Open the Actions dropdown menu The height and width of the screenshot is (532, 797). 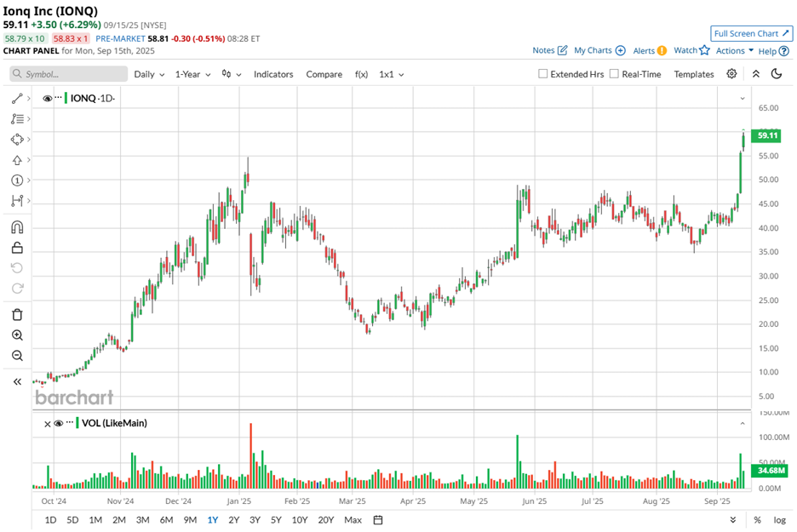[x=735, y=50]
